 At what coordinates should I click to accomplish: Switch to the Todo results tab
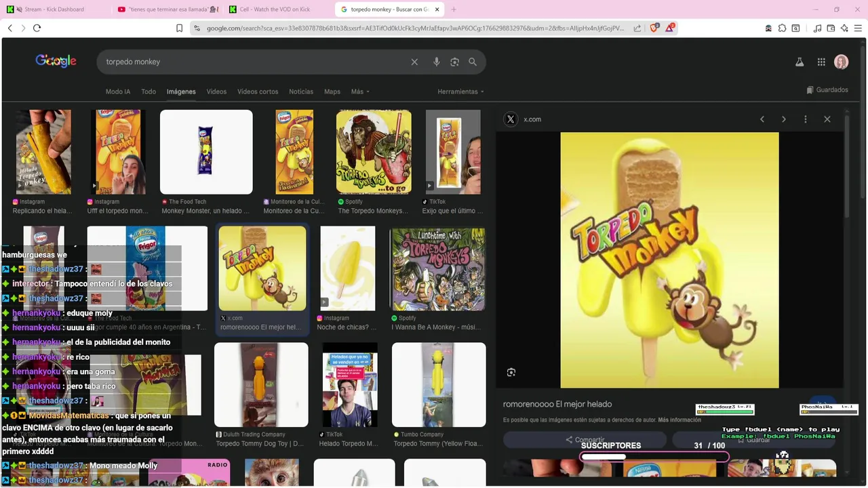[x=149, y=91]
